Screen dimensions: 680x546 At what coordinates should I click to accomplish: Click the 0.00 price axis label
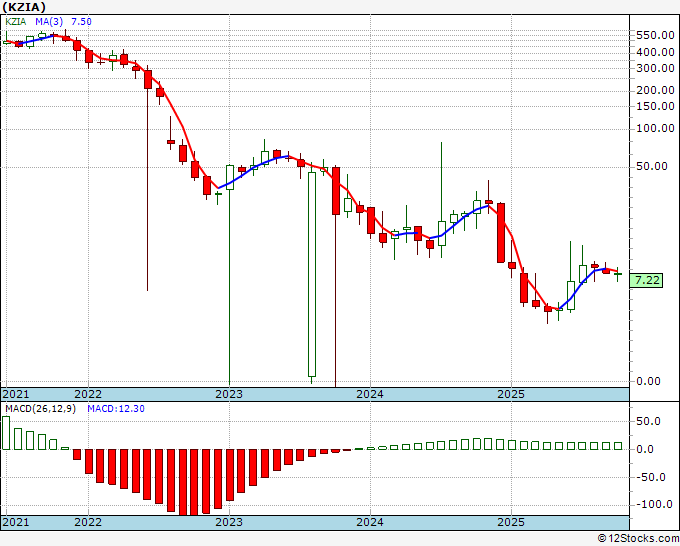[x=648, y=381]
